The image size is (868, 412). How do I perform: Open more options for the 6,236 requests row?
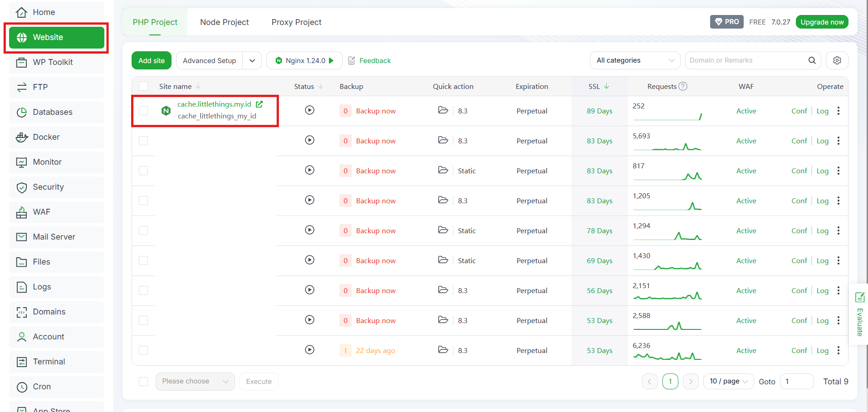pos(839,350)
